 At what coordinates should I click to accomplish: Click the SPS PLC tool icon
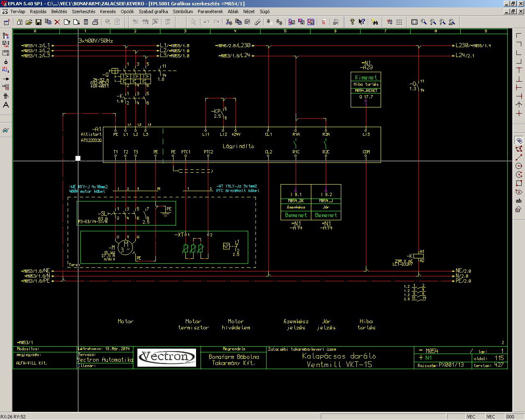pos(6,70)
